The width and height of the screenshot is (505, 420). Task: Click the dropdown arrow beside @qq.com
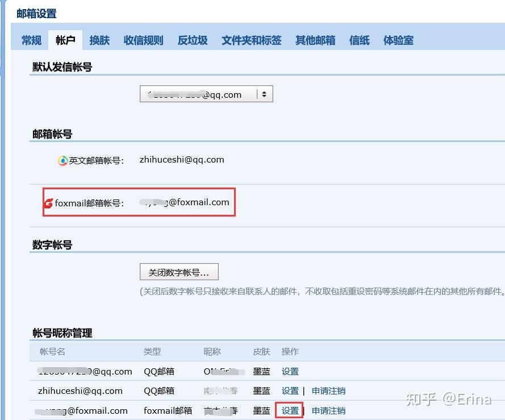tap(264, 94)
